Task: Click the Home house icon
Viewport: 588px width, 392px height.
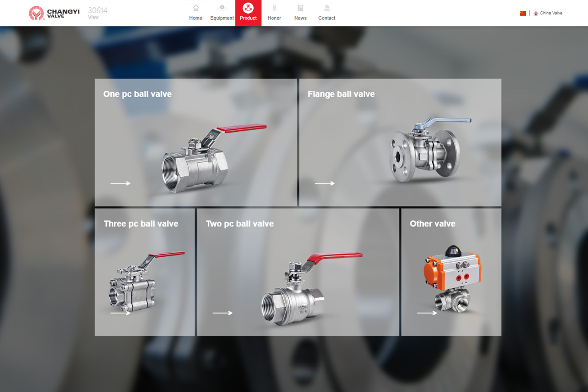Action: click(x=196, y=8)
